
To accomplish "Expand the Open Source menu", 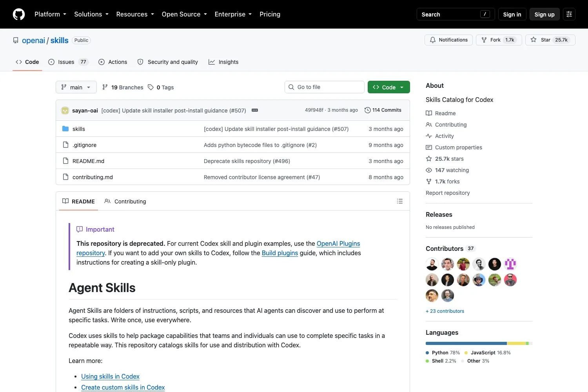I will [184, 14].
